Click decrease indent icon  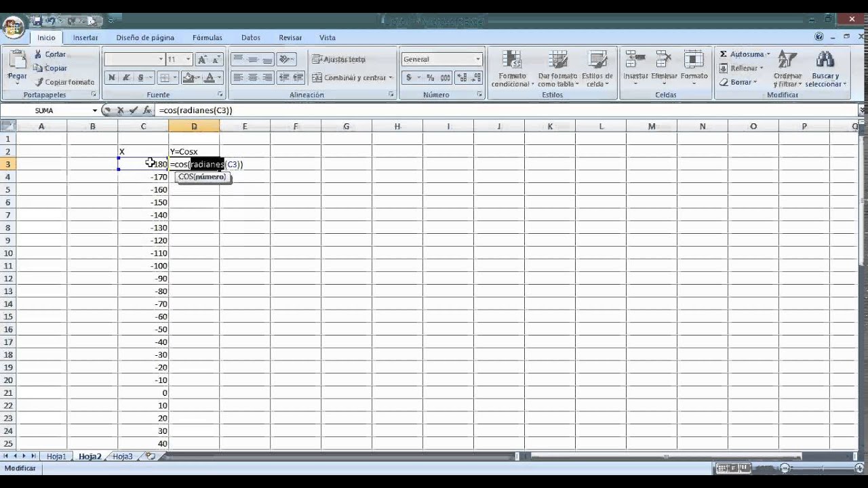pyautogui.click(x=283, y=78)
